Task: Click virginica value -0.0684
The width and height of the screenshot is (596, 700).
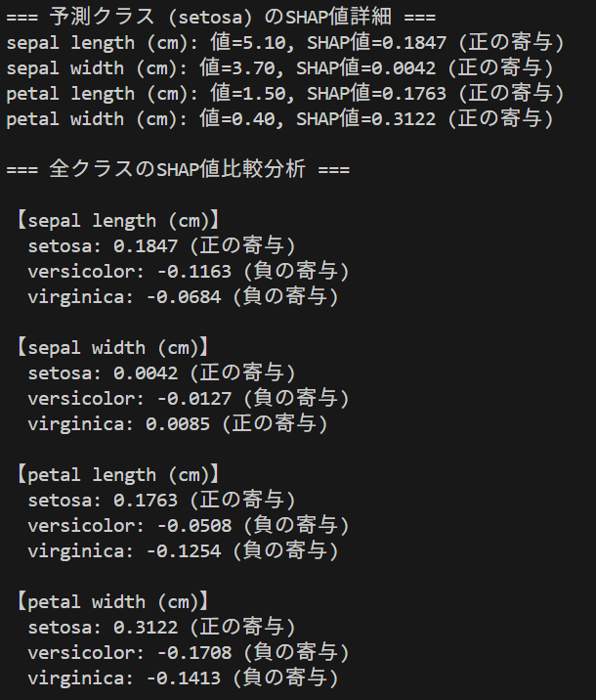Action: 184,297
